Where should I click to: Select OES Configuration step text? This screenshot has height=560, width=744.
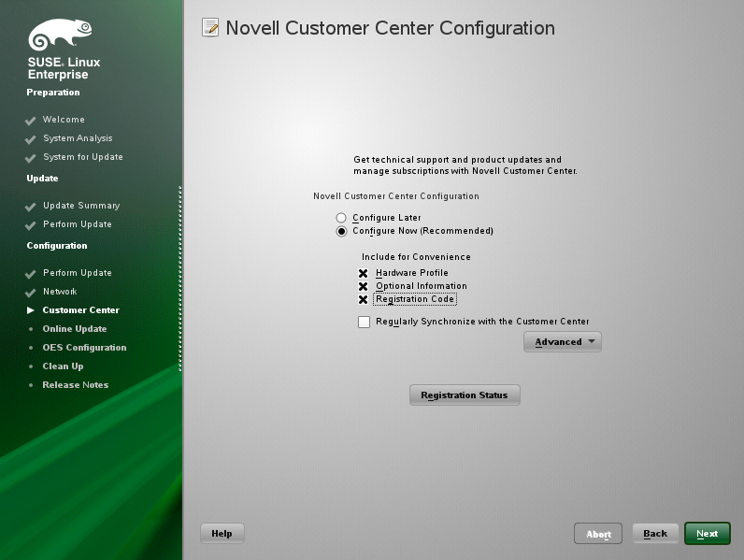click(84, 348)
